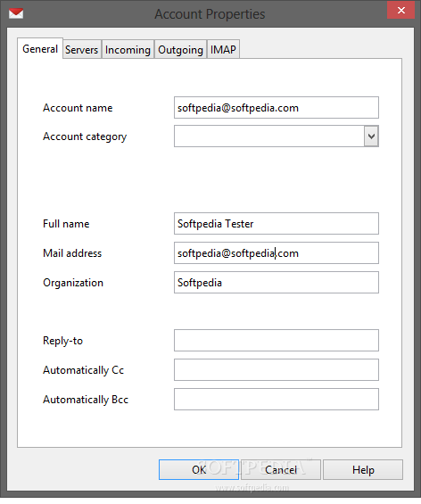Click the Automatically Cc label
Viewport: 421px width, 504px height.
[84, 370]
